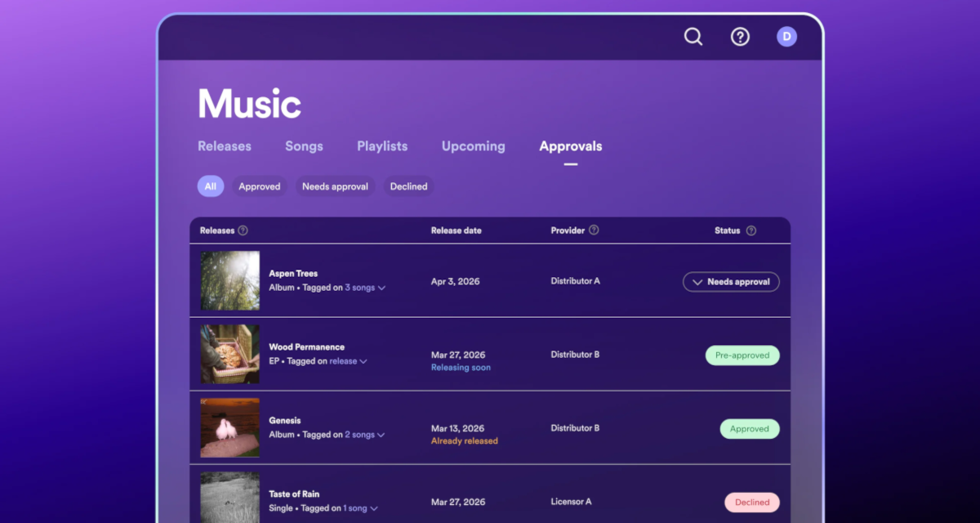The width and height of the screenshot is (980, 523).
Task: Expand tagged release for Wood Permanence
Action: (x=348, y=361)
